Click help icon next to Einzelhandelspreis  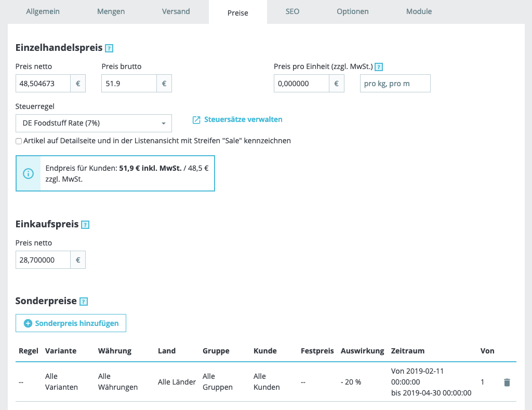click(x=109, y=48)
